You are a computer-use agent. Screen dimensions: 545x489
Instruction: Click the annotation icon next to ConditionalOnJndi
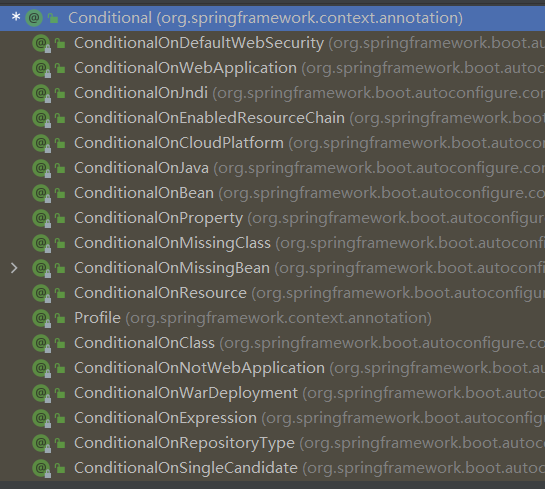41,93
